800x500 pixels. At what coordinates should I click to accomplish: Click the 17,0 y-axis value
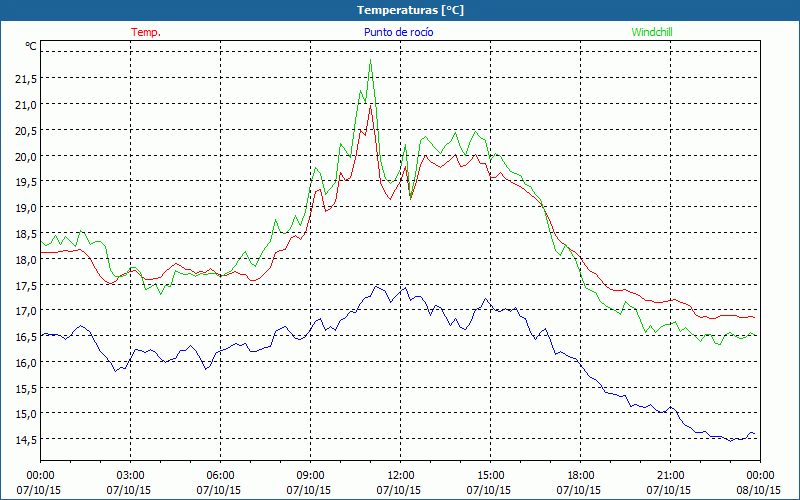pyautogui.click(x=26, y=311)
